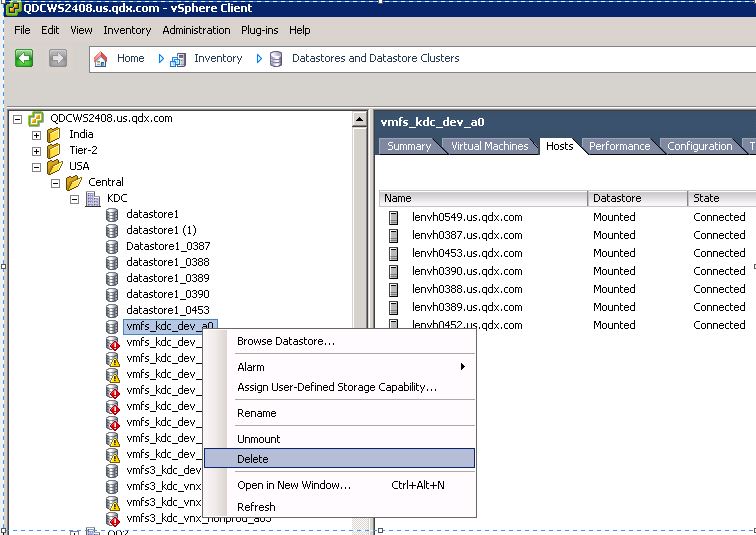This screenshot has width=756, height=535.
Task: Select the Hosts tab
Action: [x=559, y=146]
